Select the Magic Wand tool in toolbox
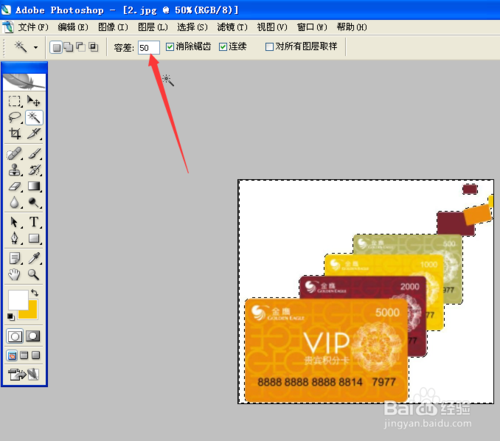 [34, 117]
